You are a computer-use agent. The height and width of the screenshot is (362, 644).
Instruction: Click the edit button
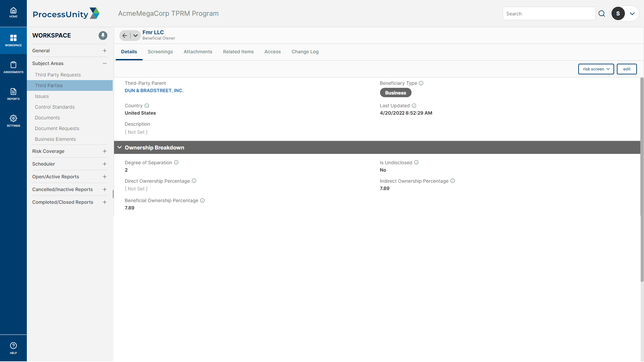tap(627, 69)
